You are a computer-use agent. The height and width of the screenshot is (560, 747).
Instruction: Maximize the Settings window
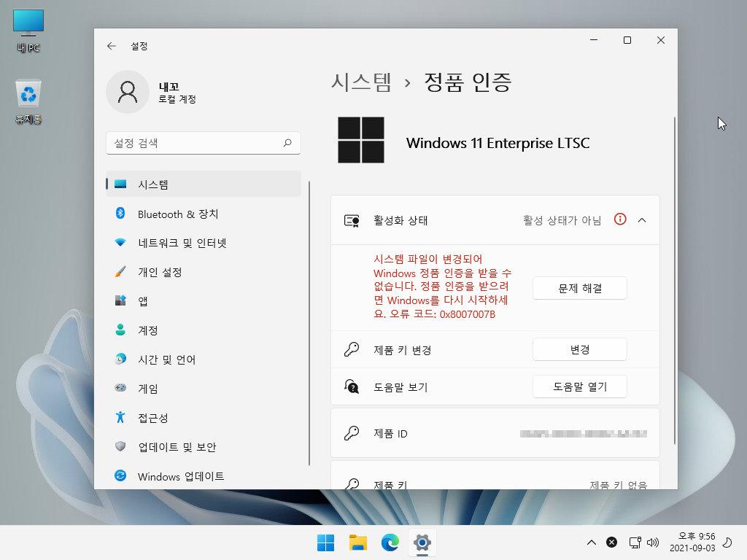point(627,41)
